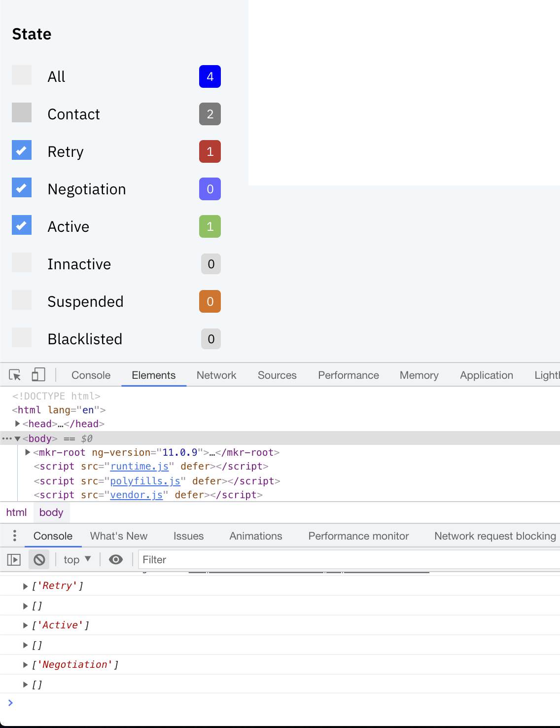Toggle the device toolbar icon
This screenshot has height=728, width=560.
coord(38,375)
